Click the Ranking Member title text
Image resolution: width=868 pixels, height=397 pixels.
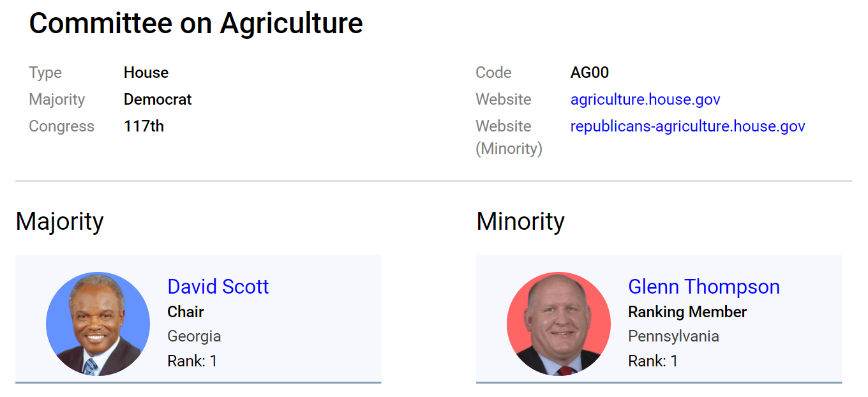coord(687,312)
